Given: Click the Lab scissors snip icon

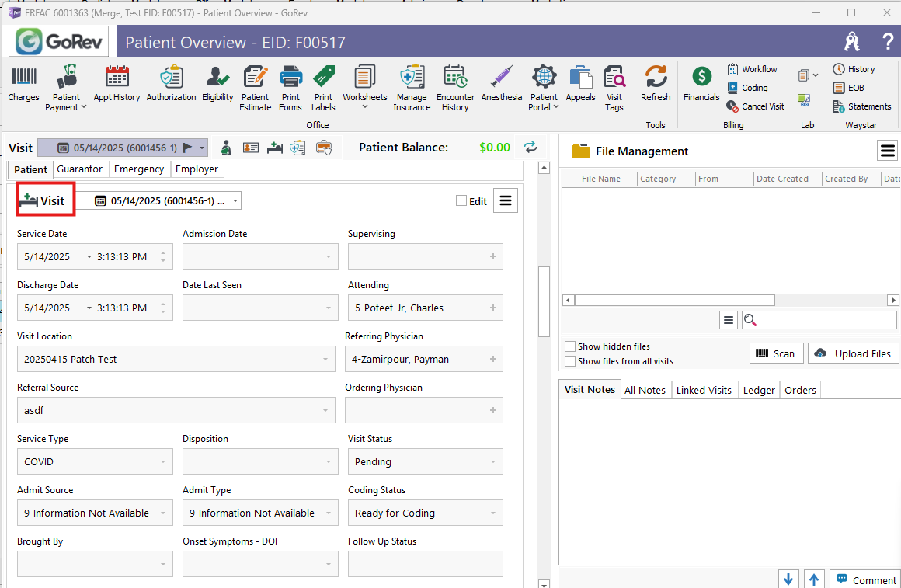Looking at the screenshot, I should 804,100.
